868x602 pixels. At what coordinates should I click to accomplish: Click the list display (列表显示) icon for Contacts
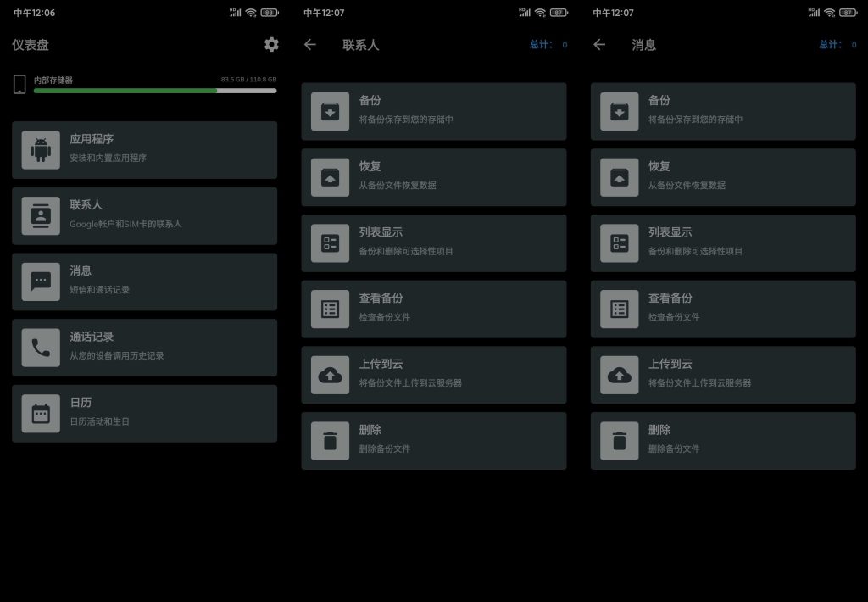tap(331, 242)
